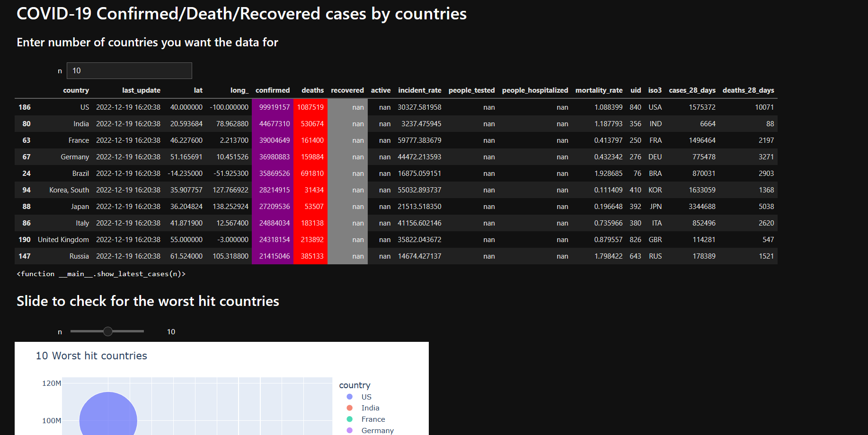Select the 'deaths' column header
868x435 pixels.
coord(312,90)
